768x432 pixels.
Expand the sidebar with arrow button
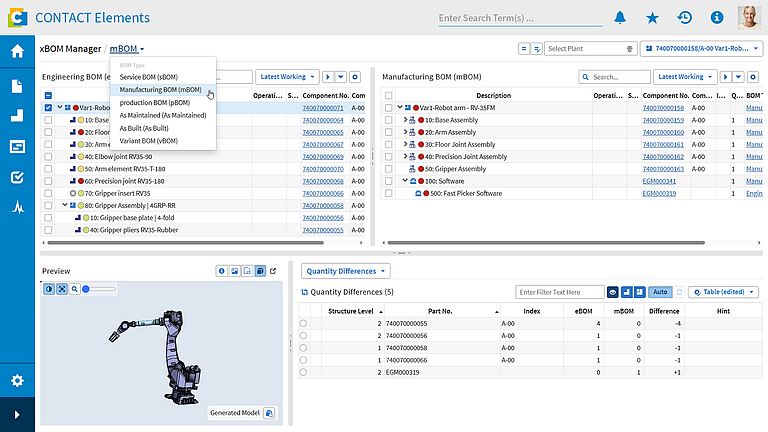17,415
